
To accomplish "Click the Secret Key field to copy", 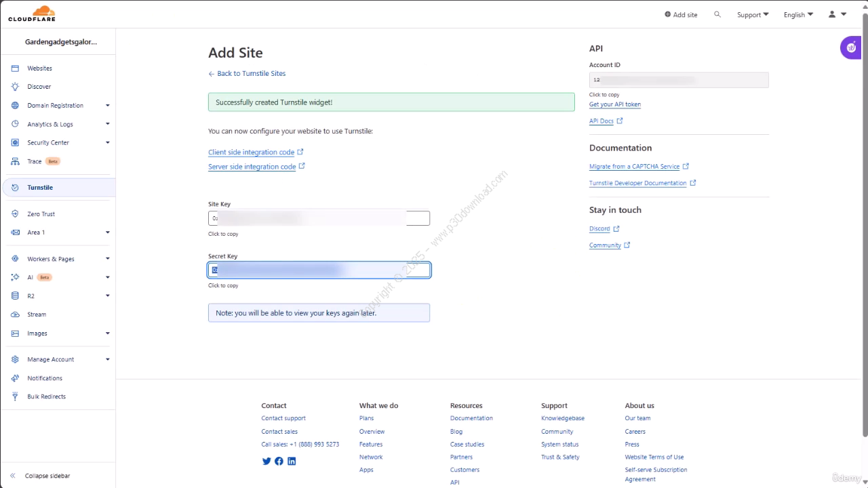I will [x=319, y=270].
